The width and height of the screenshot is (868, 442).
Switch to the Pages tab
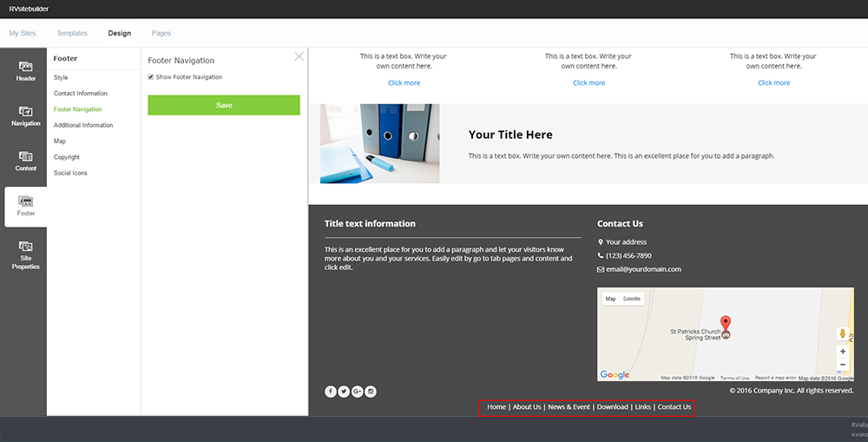point(161,33)
